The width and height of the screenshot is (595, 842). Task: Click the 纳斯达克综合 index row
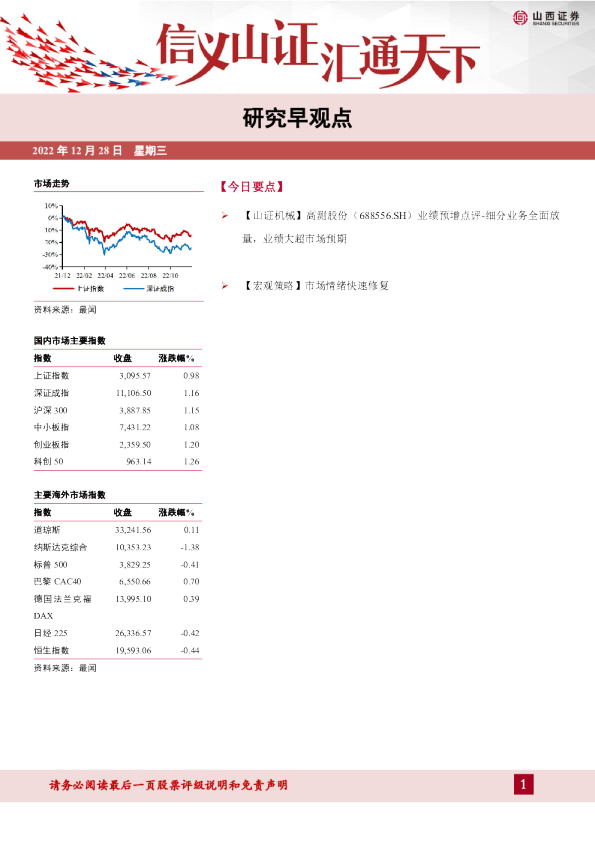click(x=117, y=547)
